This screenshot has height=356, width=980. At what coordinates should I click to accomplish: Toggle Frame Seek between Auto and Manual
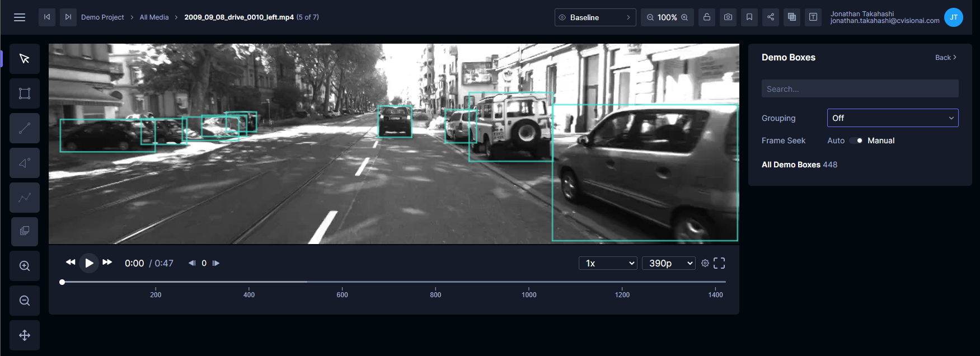coord(856,140)
